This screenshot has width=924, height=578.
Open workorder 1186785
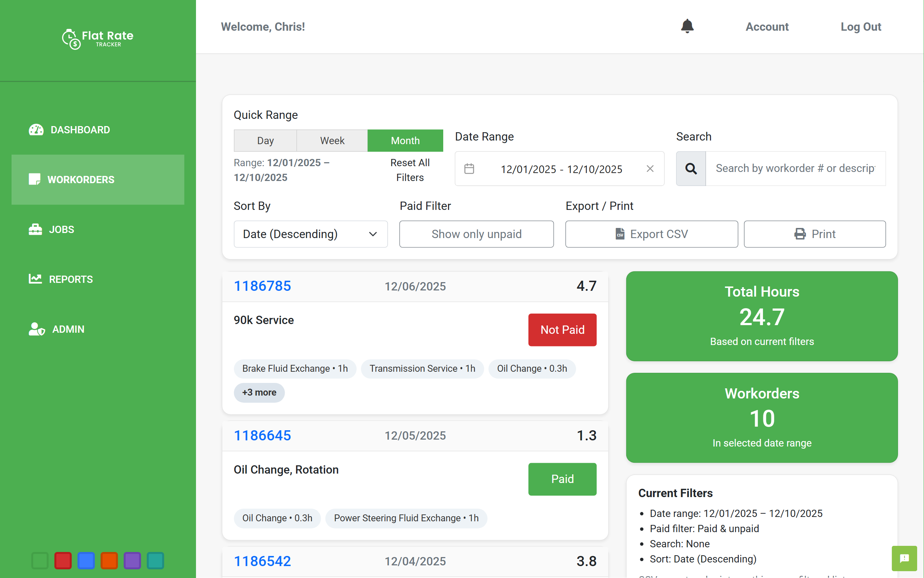262,286
